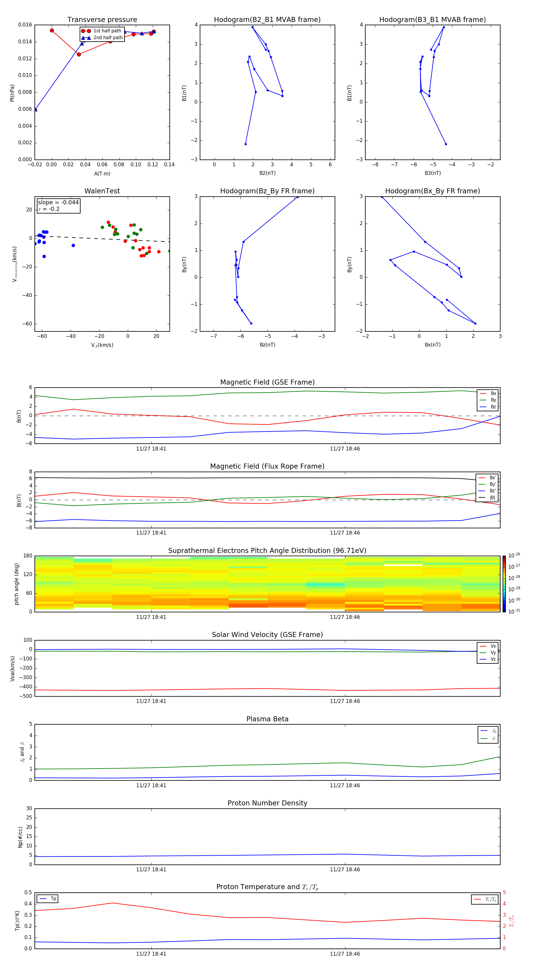Screen dimensions: 535x980
Task: Click the 'Np(#/cc)' axis label
Action: tap(20, 837)
